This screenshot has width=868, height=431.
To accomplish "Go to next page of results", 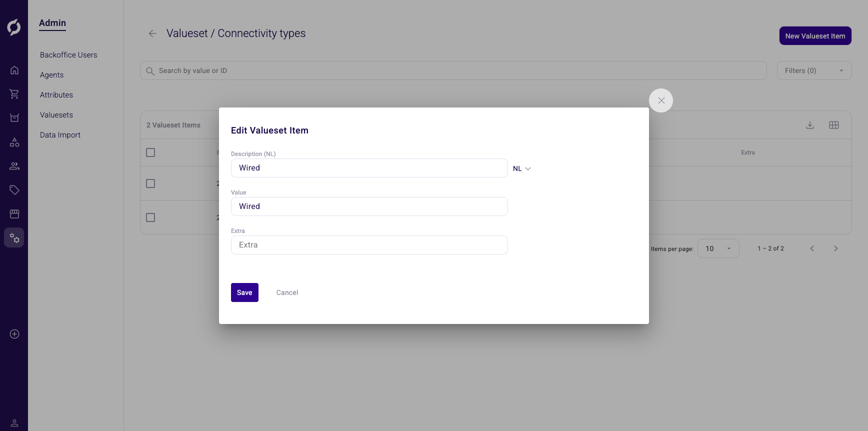I will 836,248.
